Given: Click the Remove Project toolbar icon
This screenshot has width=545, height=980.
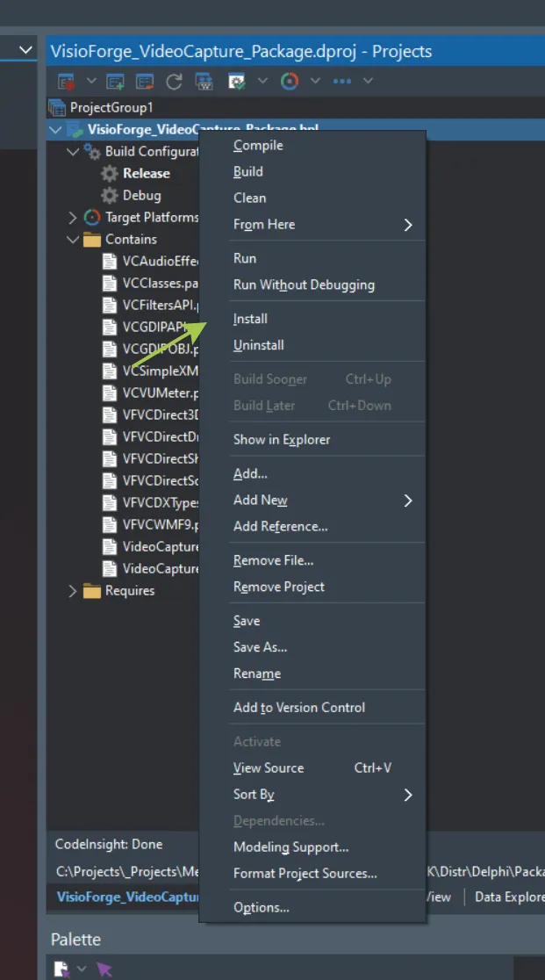Looking at the screenshot, I should click(x=145, y=82).
